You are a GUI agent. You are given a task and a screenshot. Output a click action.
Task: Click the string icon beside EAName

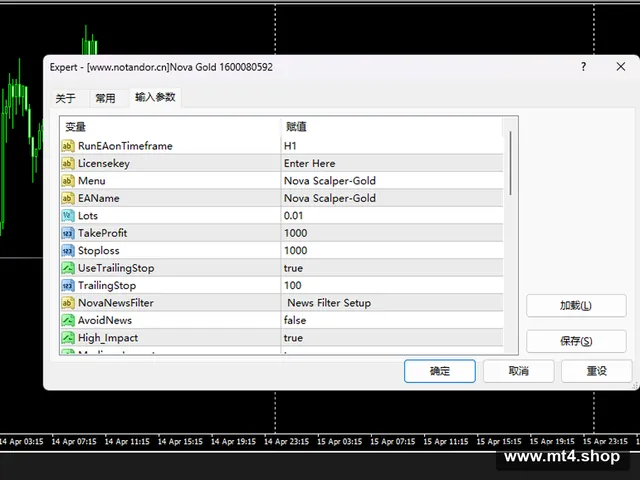(68, 198)
